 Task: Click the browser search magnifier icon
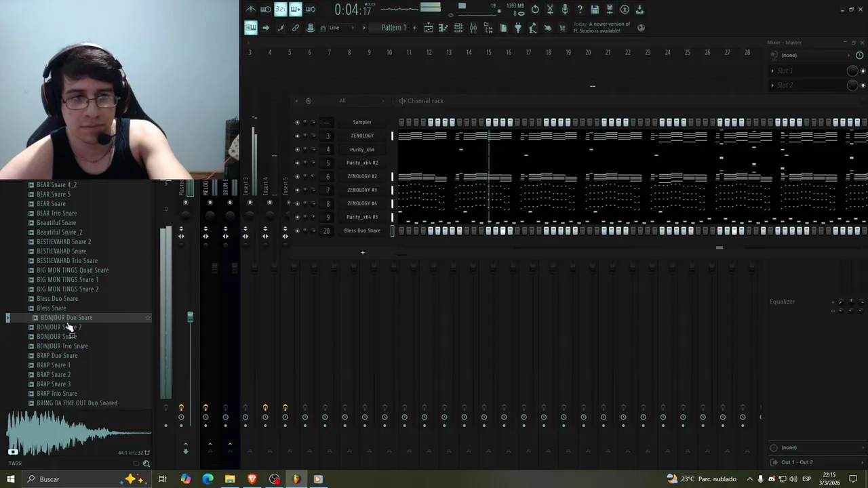coord(146,464)
